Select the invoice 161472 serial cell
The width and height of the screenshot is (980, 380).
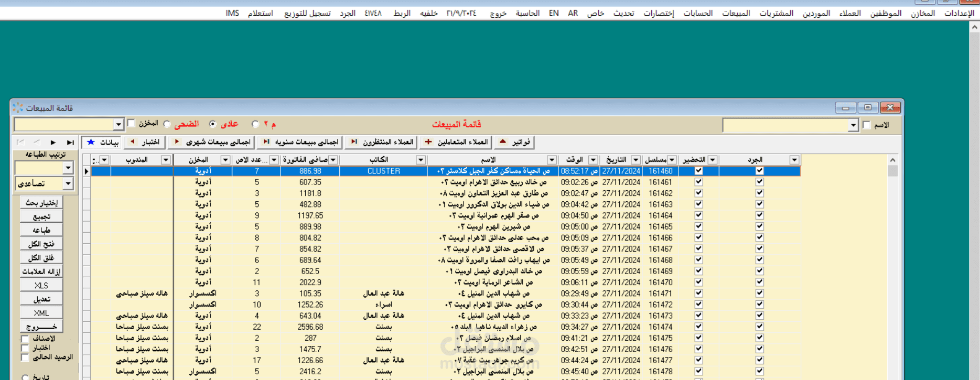pyautogui.click(x=660, y=305)
